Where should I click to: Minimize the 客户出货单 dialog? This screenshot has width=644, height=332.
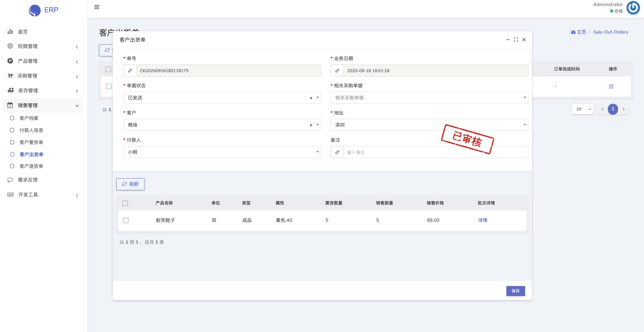(x=508, y=39)
